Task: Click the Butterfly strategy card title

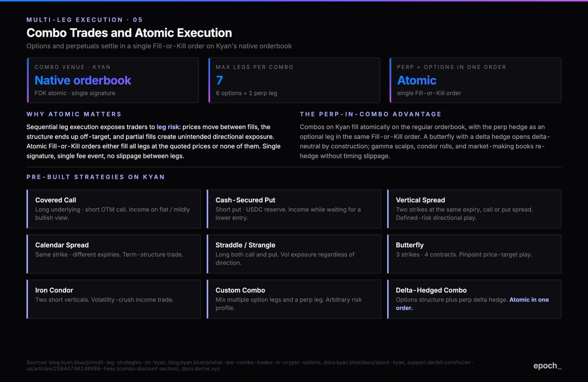Action: pyautogui.click(x=410, y=245)
